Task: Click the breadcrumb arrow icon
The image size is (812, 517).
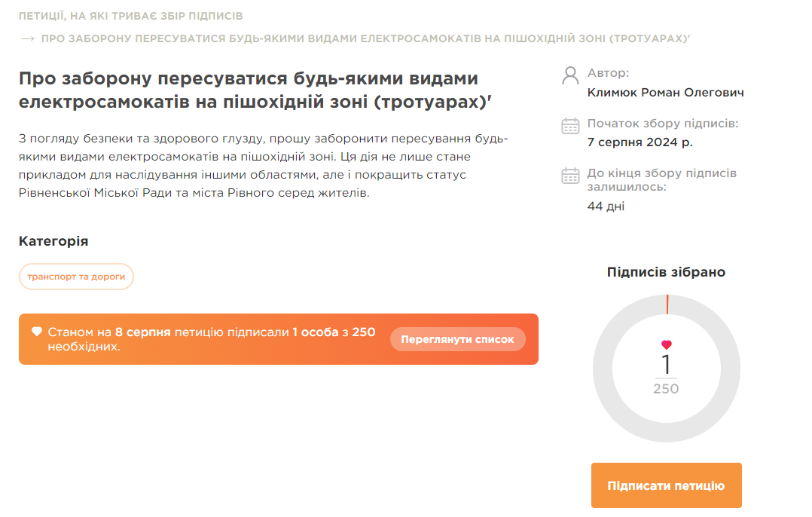Action: 28,38
